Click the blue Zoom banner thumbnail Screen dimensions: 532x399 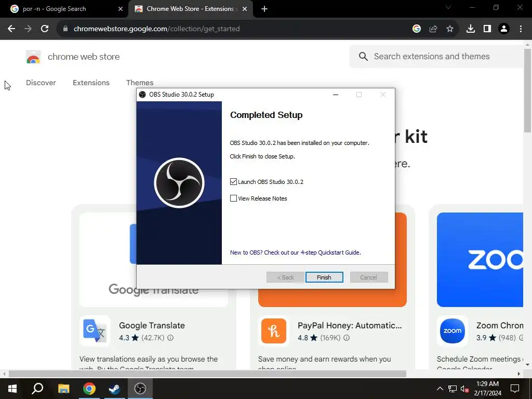click(480, 260)
